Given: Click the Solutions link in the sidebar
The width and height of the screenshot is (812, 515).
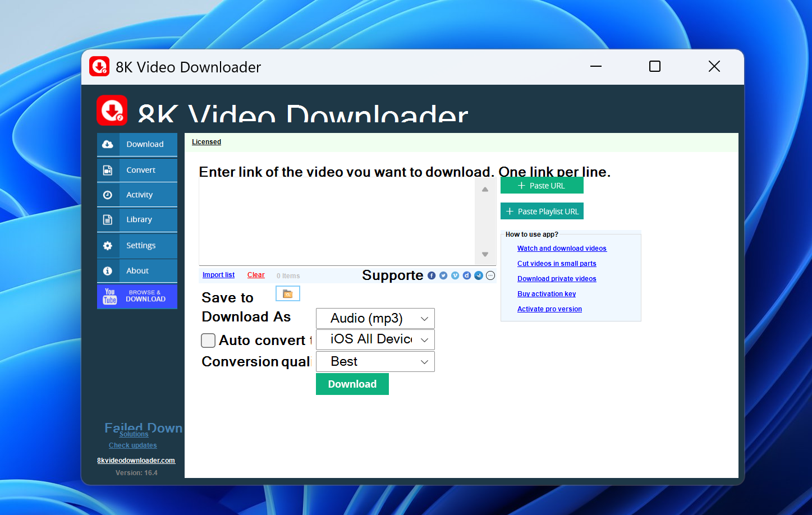Looking at the screenshot, I should pyautogui.click(x=134, y=434).
